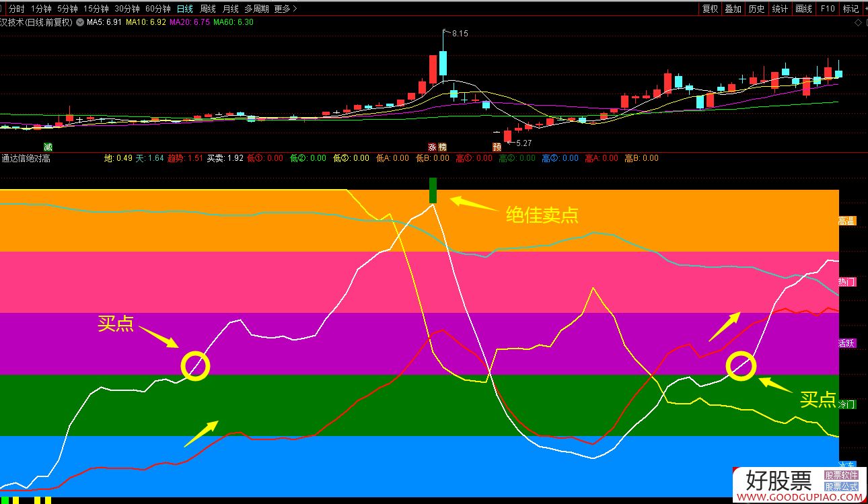Click the 标记 mark button
The image size is (868, 504).
point(851,9)
